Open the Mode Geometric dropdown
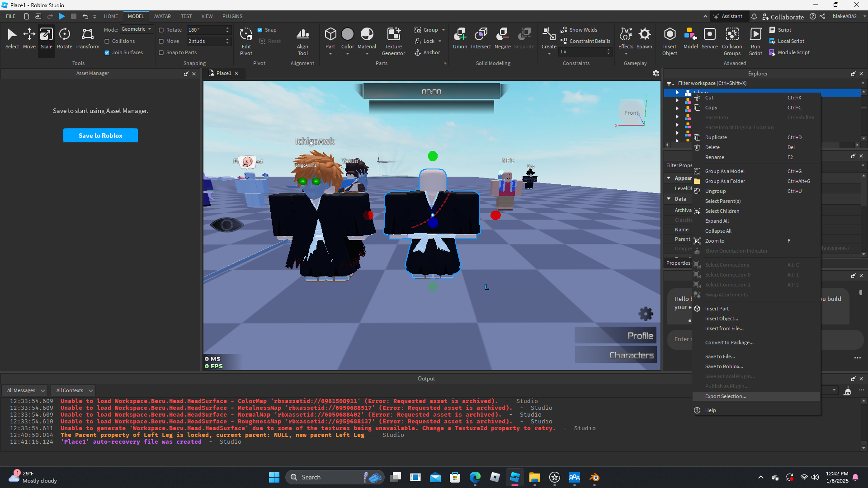The height and width of the screenshot is (488, 868). tap(137, 29)
